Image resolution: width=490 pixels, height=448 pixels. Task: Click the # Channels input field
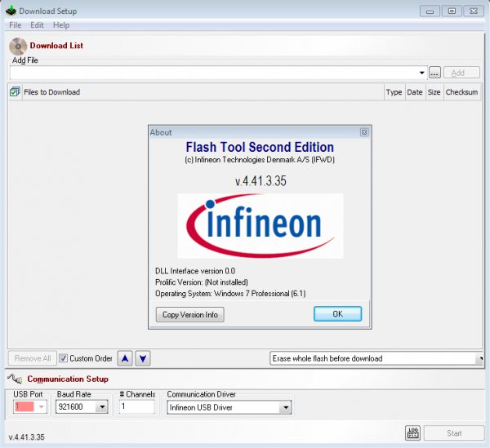[x=136, y=406]
